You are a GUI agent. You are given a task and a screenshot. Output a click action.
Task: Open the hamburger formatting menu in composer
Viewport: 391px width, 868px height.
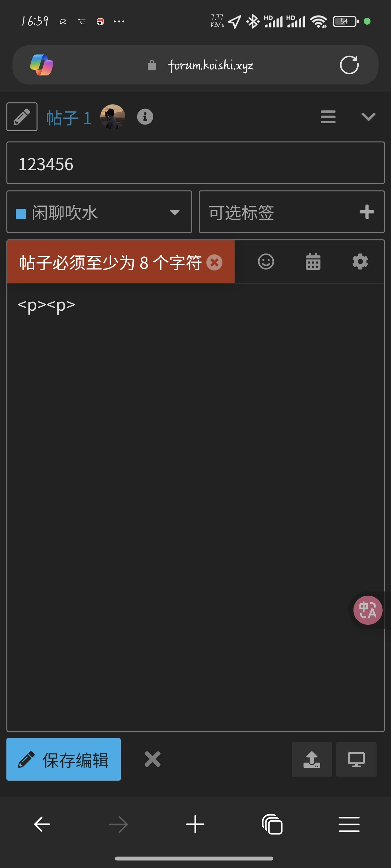[x=328, y=117]
